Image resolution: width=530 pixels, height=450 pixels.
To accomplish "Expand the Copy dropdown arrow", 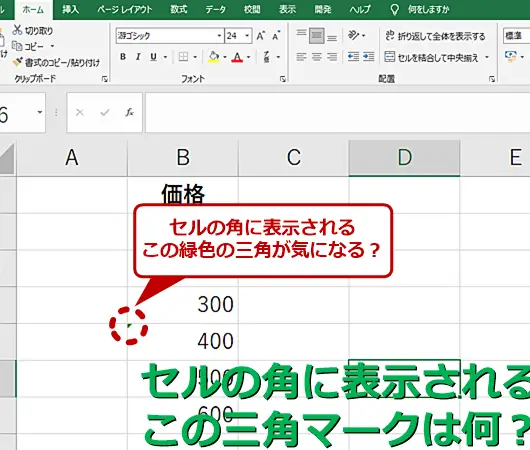I will pyautogui.click(x=52, y=46).
